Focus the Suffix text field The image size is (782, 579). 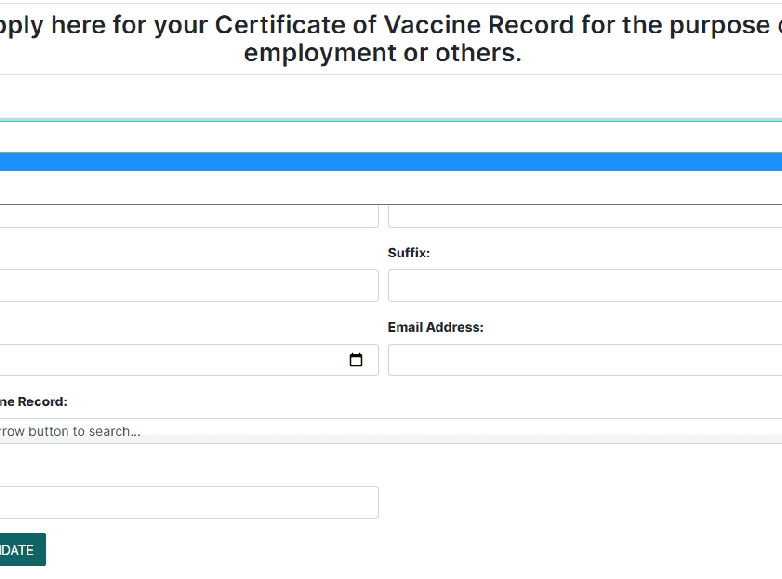(x=584, y=286)
